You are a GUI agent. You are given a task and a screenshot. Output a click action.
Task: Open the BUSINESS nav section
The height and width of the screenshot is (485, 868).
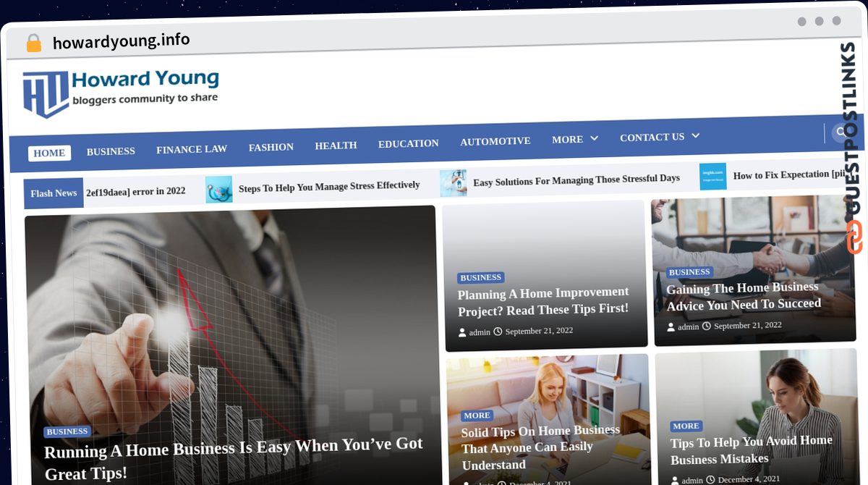click(111, 151)
